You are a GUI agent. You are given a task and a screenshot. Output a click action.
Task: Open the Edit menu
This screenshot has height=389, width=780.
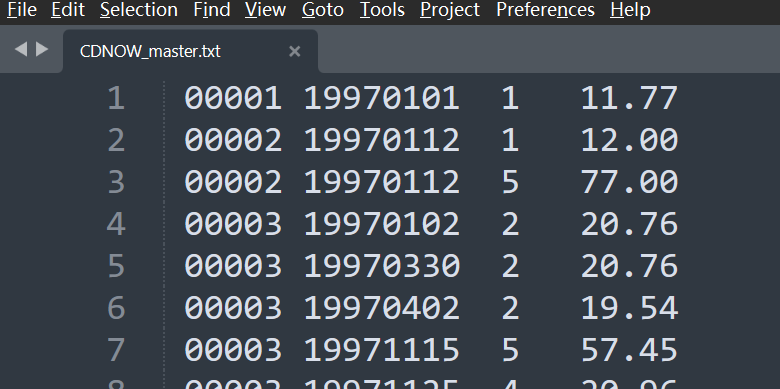68,10
